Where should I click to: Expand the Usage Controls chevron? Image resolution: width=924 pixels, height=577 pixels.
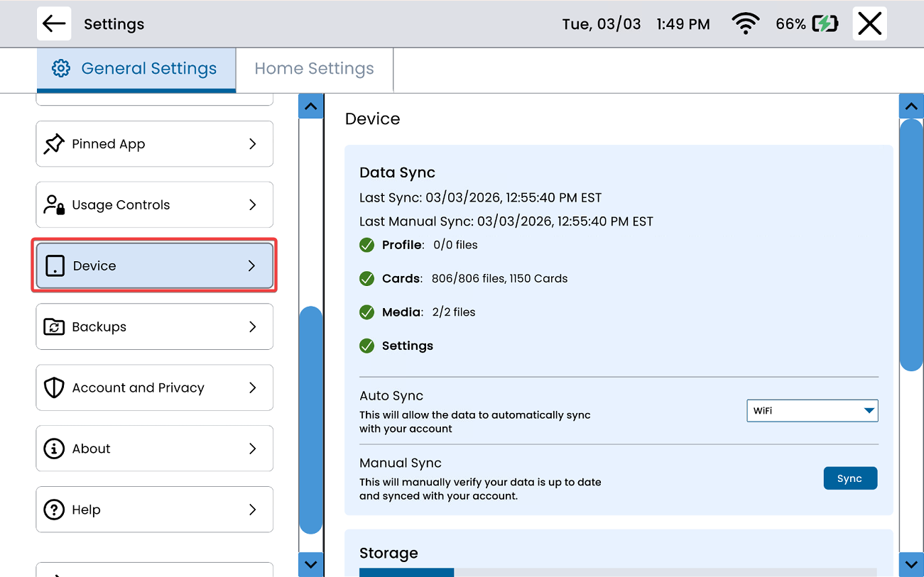pyautogui.click(x=252, y=205)
